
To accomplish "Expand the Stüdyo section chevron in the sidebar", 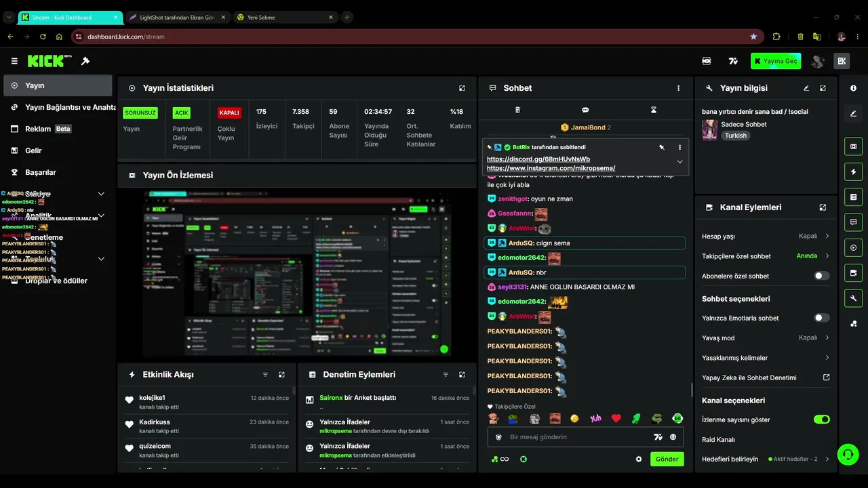I will point(101,194).
